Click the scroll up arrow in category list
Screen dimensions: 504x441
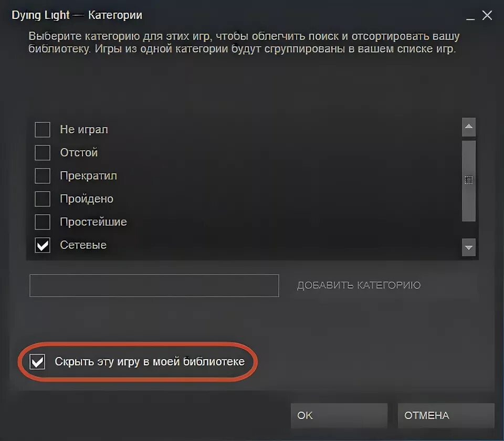click(469, 127)
